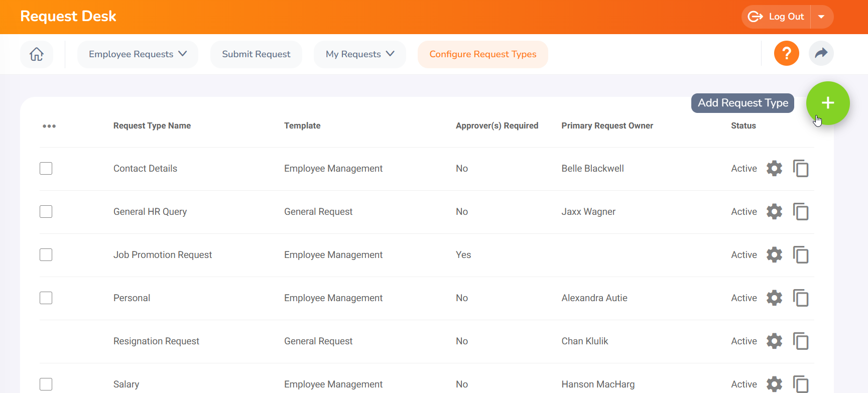Viewport: 868px width, 393px height.
Task: Open the My Requests dropdown menu
Action: (359, 54)
